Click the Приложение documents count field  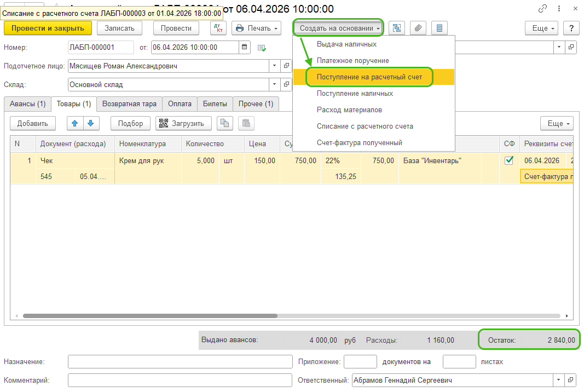[360, 361]
